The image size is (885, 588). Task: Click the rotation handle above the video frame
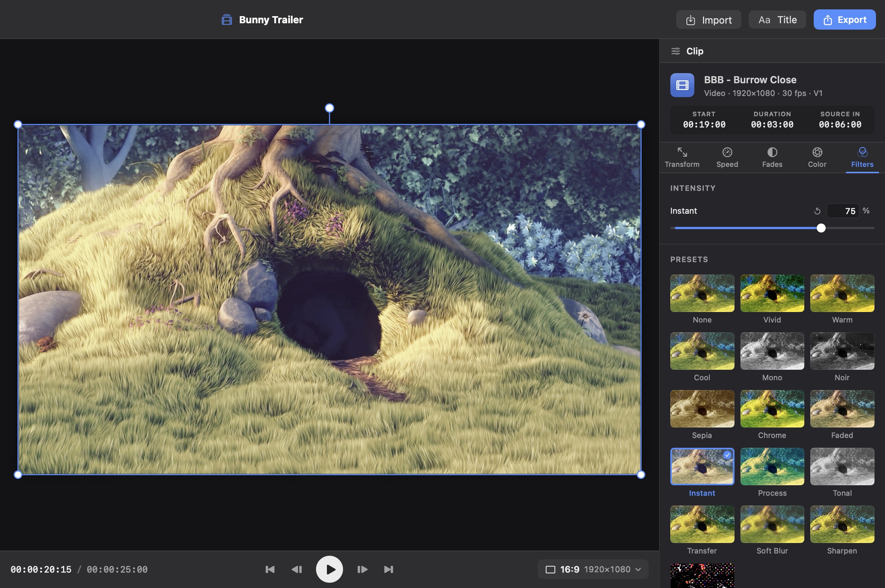pyautogui.click(x=329, y=108)
